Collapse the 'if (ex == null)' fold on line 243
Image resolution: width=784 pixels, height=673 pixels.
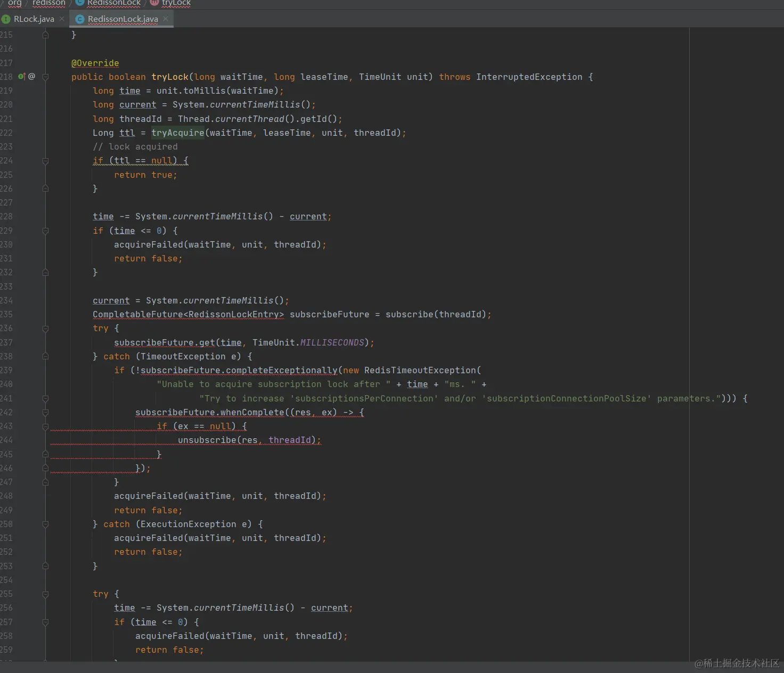coord(45,426)
